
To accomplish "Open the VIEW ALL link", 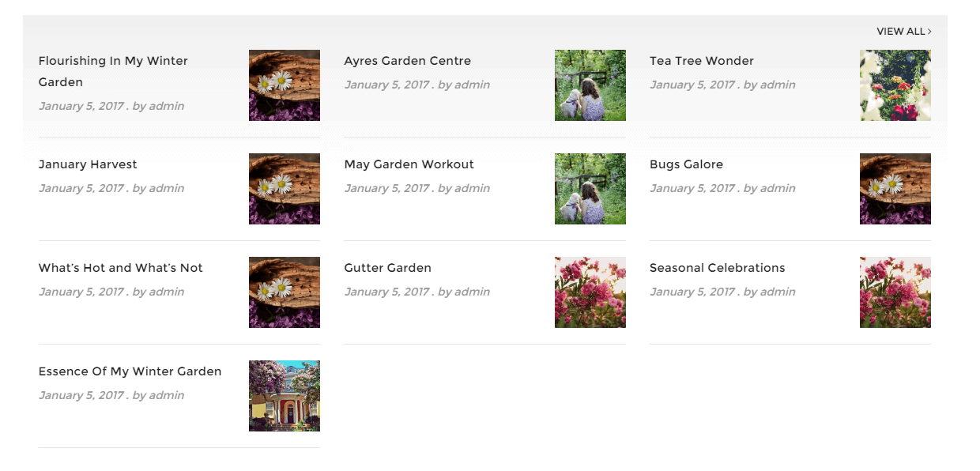I will click(904, 32).
